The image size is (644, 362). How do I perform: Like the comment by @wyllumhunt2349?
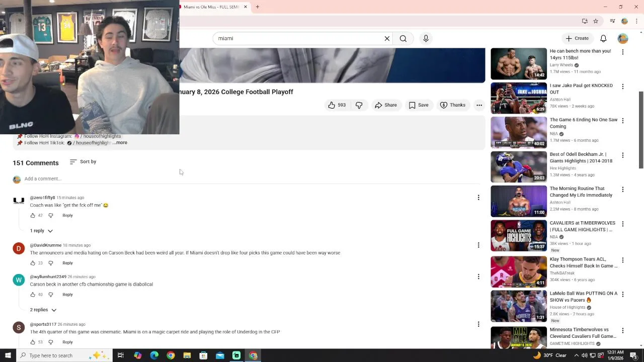(33, 295)
